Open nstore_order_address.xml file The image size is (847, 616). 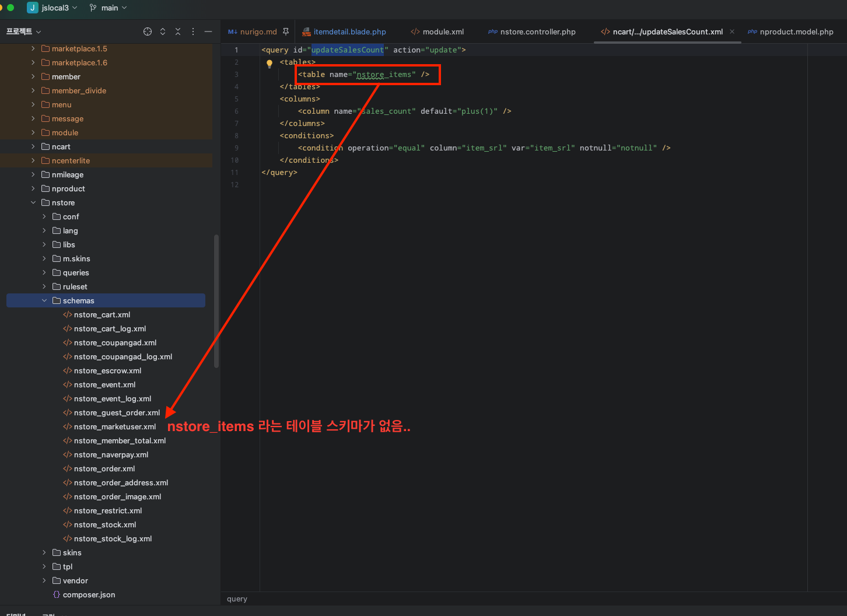point(116,482)
